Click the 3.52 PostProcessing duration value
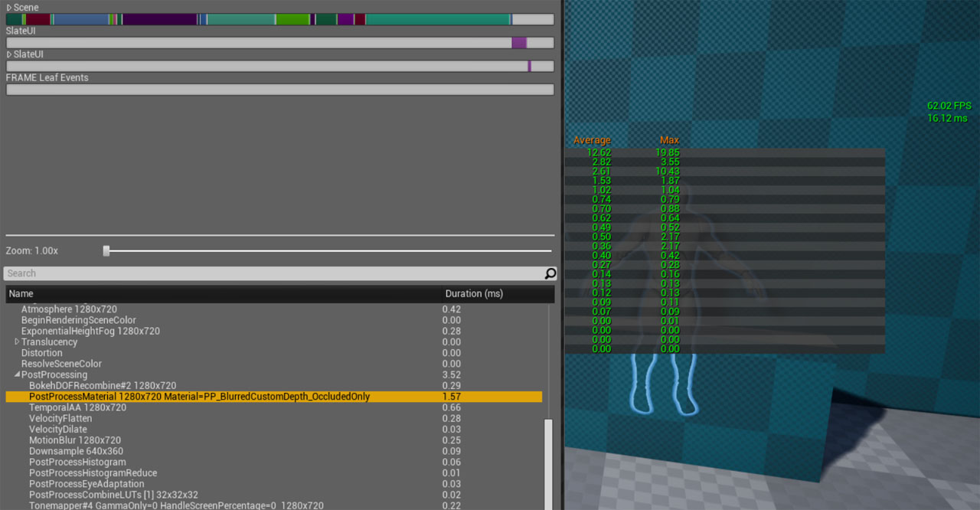Viewport: 980px width, 510px height. [451, 375]
